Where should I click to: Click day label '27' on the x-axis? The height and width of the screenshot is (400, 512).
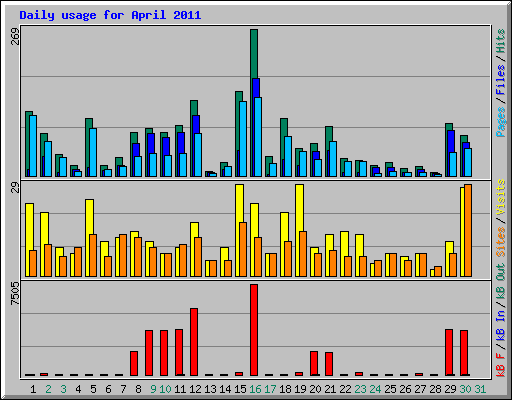click(x=420, y=389)
